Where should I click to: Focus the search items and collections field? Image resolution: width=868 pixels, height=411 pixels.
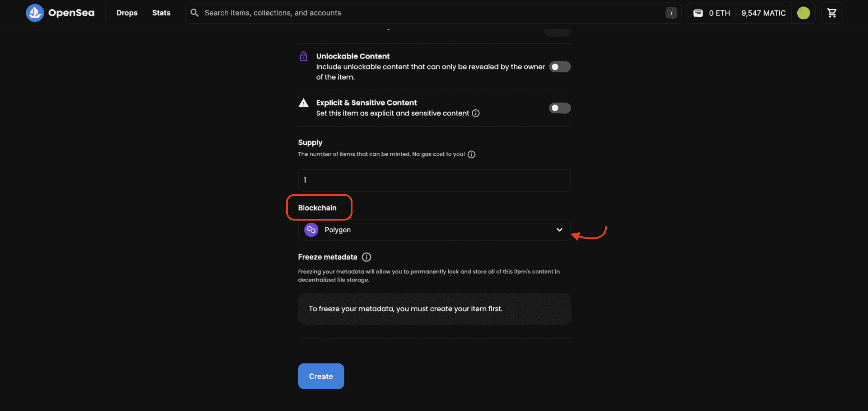(431, 13)
